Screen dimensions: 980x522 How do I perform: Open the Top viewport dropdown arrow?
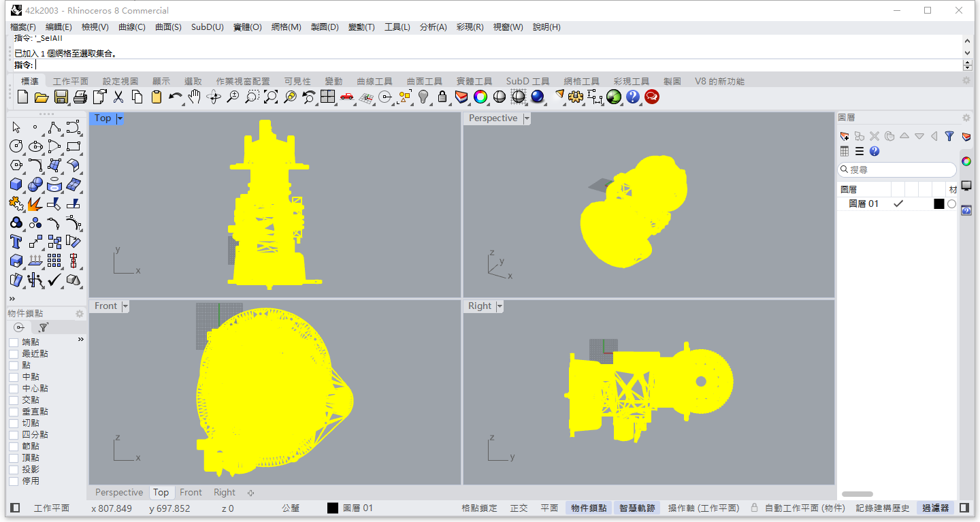[x=120, y=118]
